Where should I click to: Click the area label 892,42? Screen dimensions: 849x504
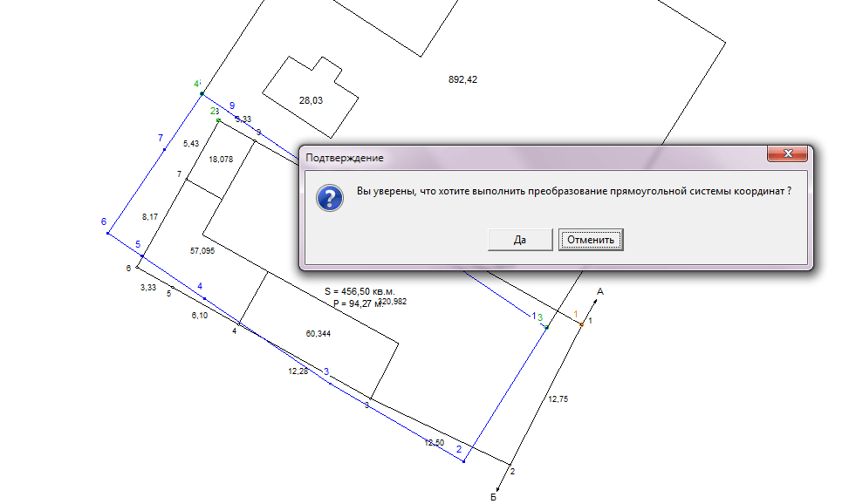tap(463, 79)
